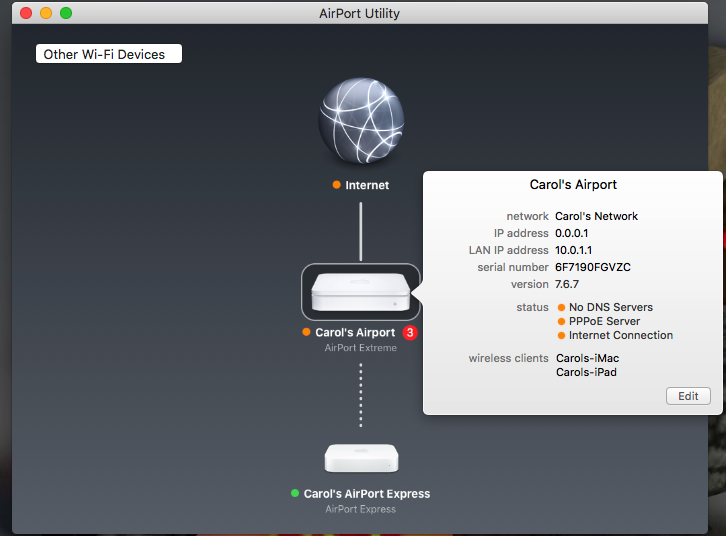Screen dimensions: 726x536
Task: Click the Internet globe icon
Action: tap(361, 120)
